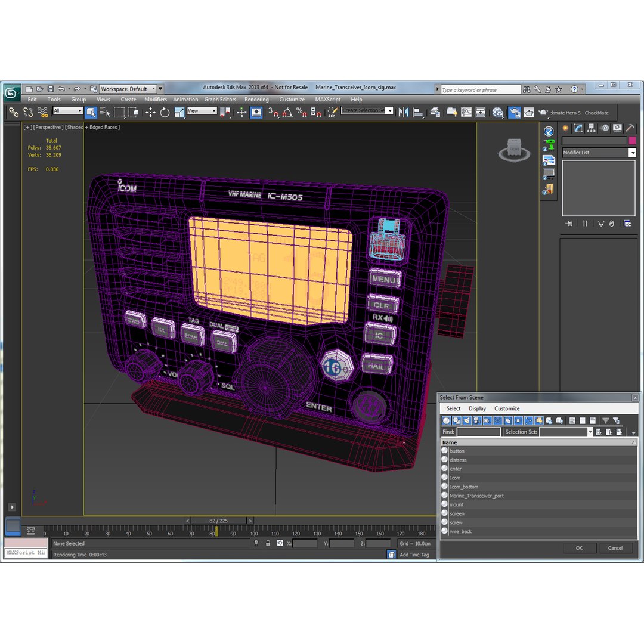This screenshot has width=644, height=644.
Task: Choose the Bind to Space Warp tool
Action: click(43, 112)
